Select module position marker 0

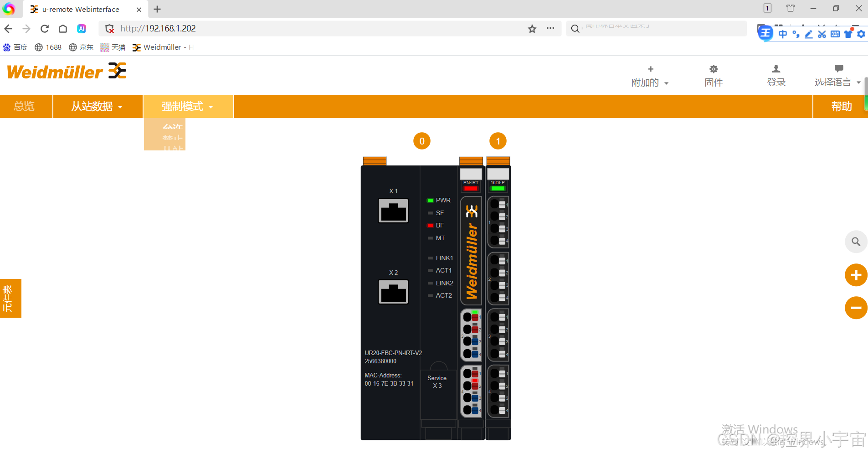422,141
